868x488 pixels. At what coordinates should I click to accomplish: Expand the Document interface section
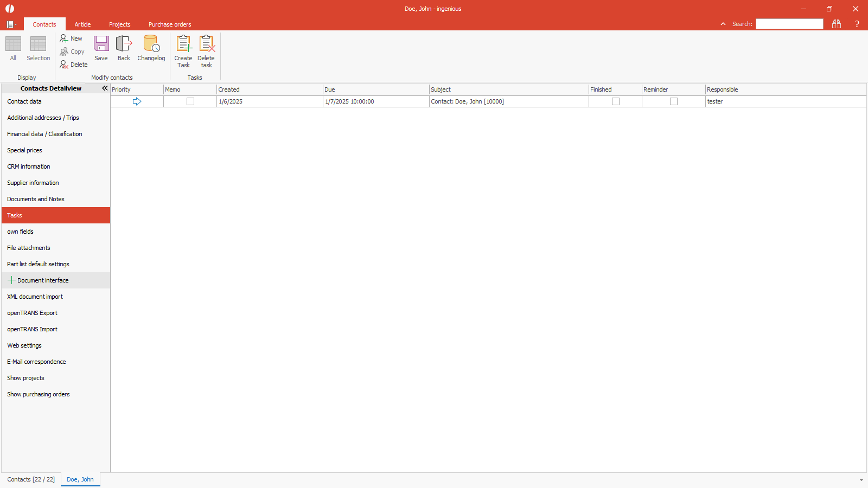coord(11,280)
